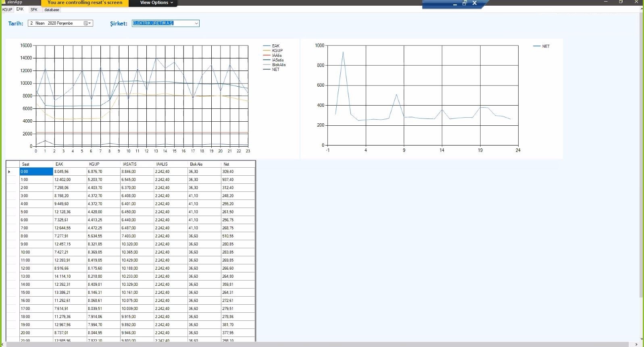
Task: Select the row header for 5:00
Action: [13, 212]
